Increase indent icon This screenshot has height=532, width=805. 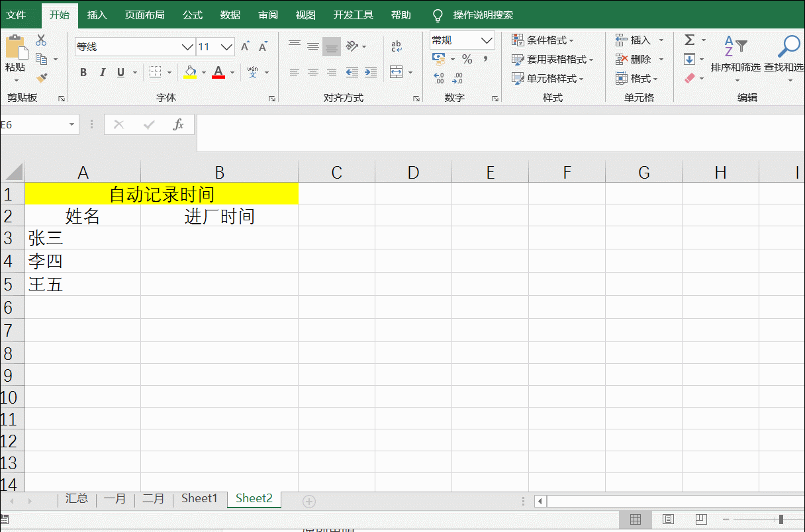pos(371,72)
